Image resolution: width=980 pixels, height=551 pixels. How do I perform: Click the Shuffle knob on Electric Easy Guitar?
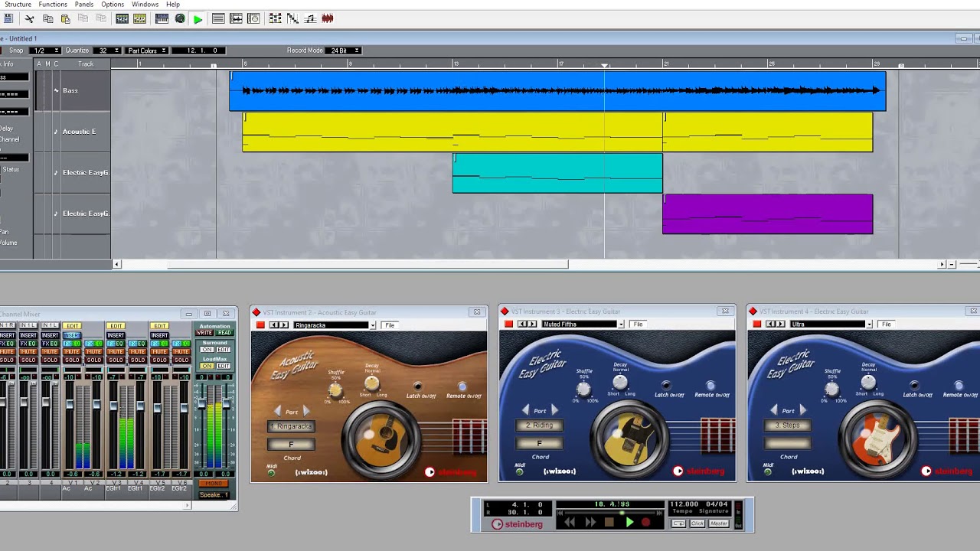click(583, 390)
